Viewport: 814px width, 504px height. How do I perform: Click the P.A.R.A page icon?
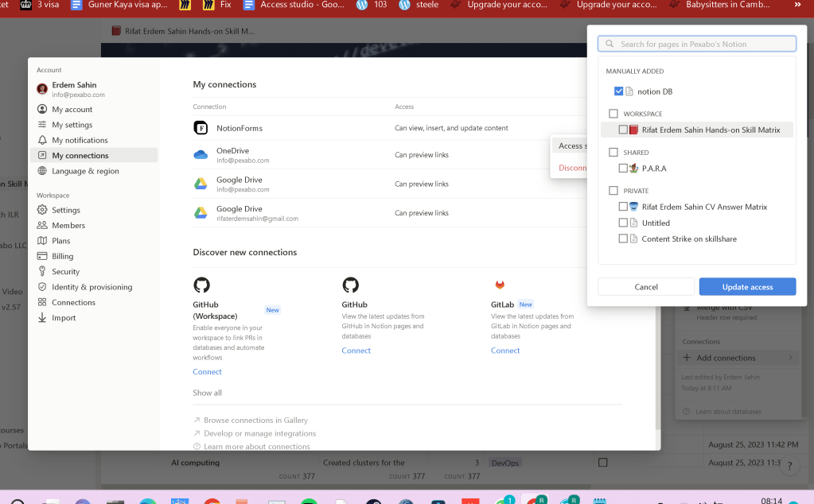pyautogui.click(x=633, y=168)
